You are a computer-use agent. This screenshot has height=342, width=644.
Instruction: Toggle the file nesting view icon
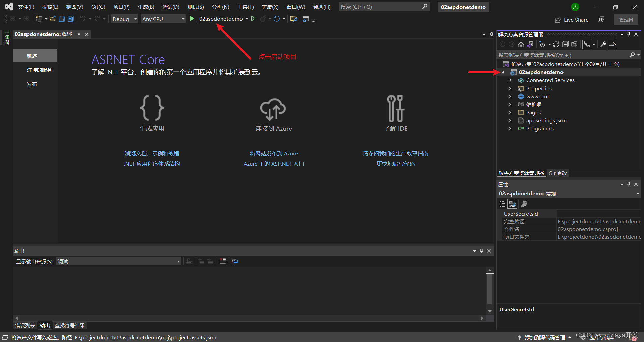(x=587, y=44)
